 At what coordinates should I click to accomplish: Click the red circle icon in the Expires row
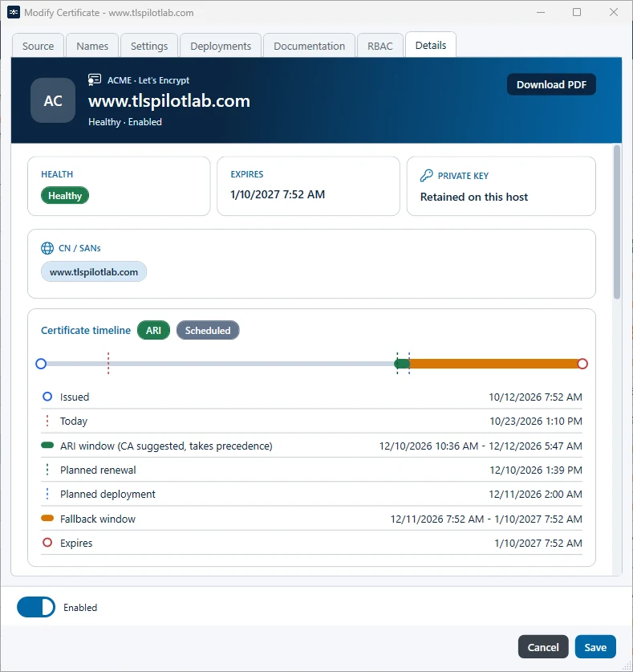(x=47, y=543)
